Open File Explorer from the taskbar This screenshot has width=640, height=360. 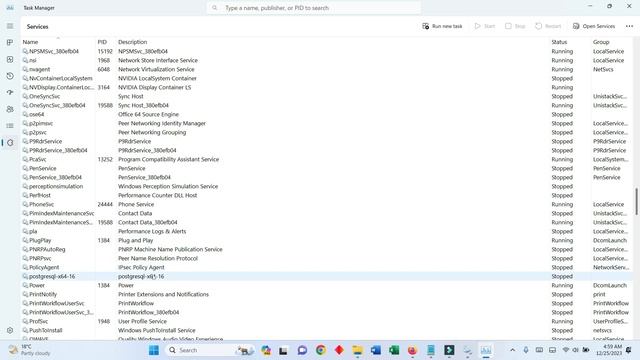pos(358,350)
